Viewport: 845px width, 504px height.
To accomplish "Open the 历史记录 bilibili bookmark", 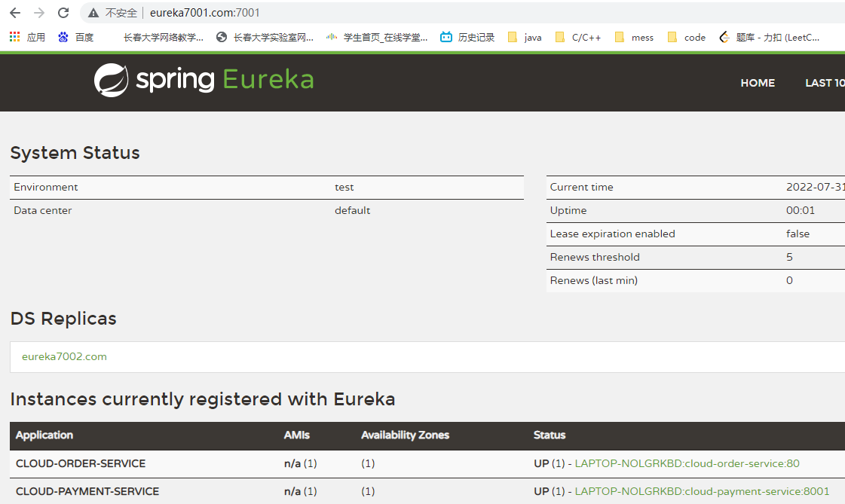I will click(467, 37).
